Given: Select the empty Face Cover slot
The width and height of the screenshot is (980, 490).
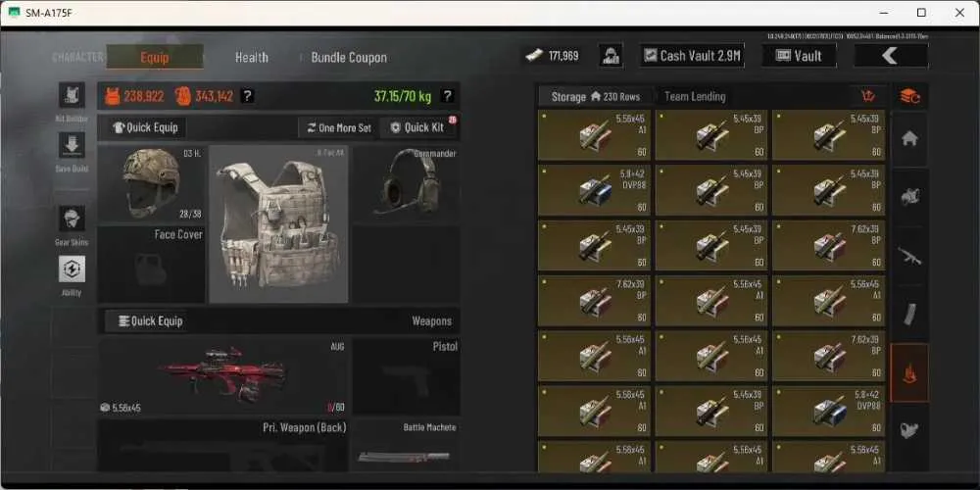Looking at the screenshot, I should (x=152, y=265).
